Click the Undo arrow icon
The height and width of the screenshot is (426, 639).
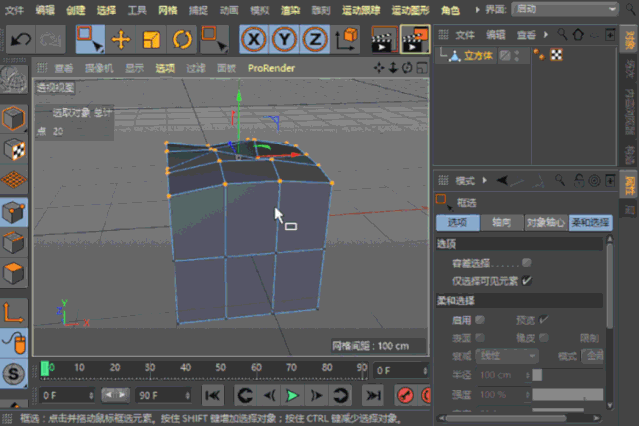click(x=20, y=40)
